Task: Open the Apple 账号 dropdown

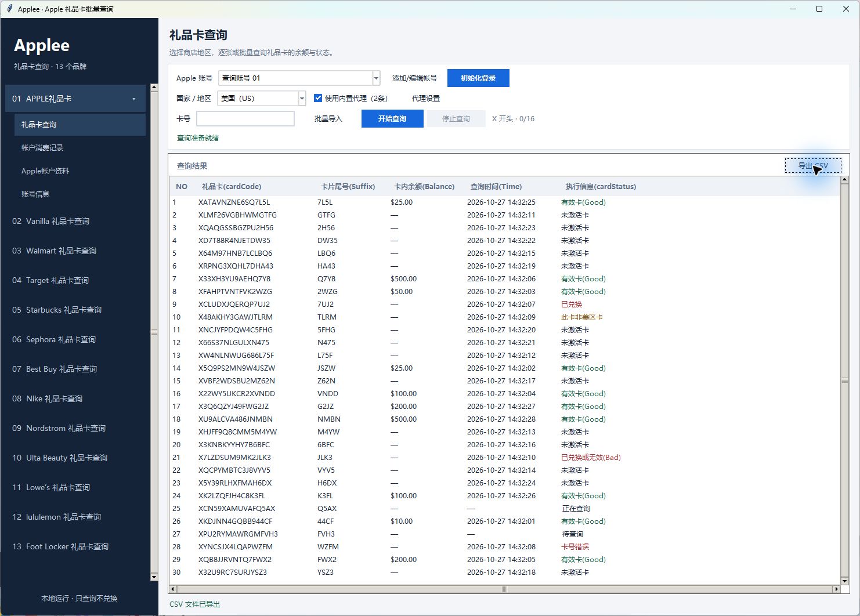Action: pos(376,78)
